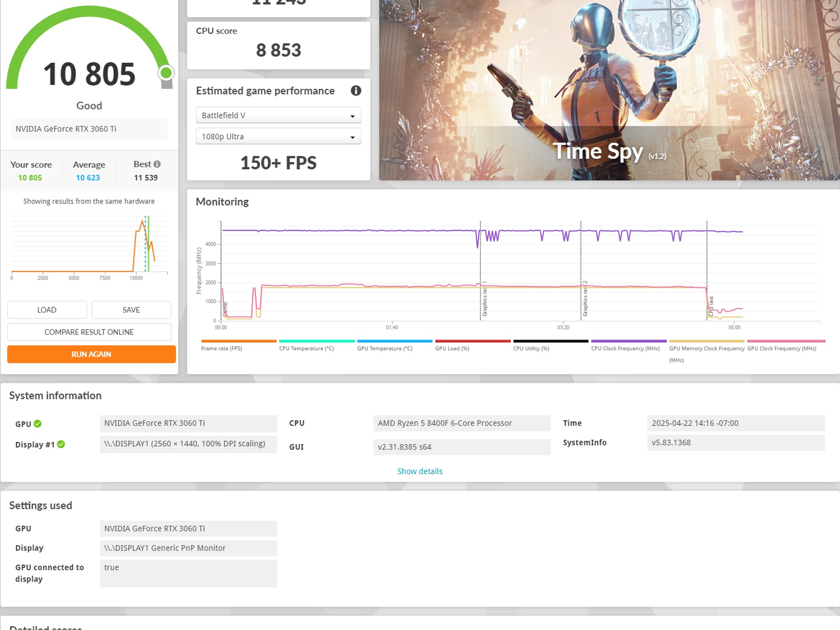Viewport: 840px width, 630px height.
Task: Click the System information heading
Action: click(x=55, y=396)
